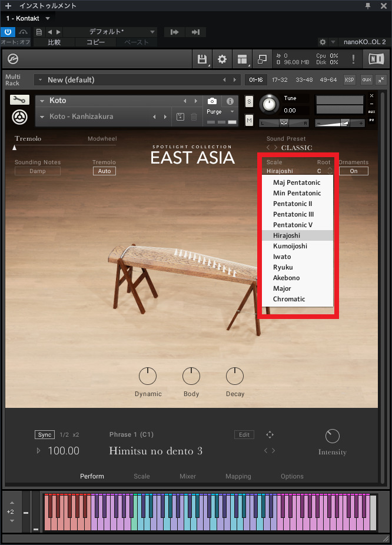Select the 33-48 rack page tab
This screenshot has width=392, height=545.
[x=304, y=80]
